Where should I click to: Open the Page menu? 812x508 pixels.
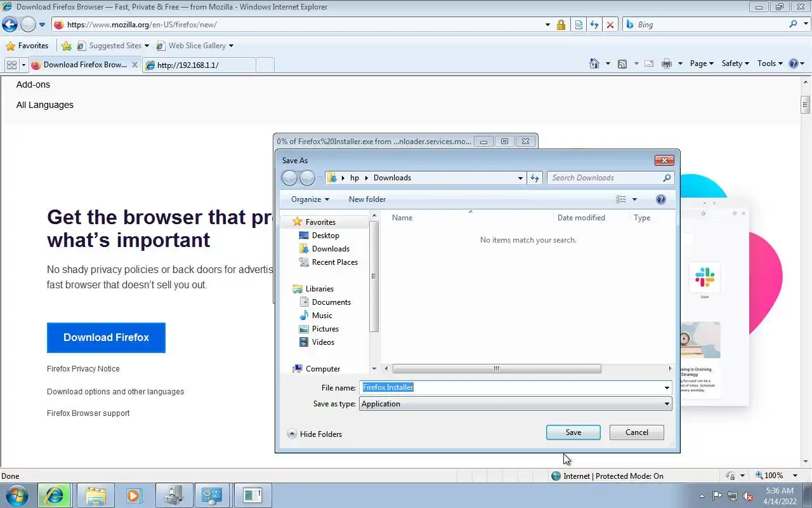tap(702, 63)
